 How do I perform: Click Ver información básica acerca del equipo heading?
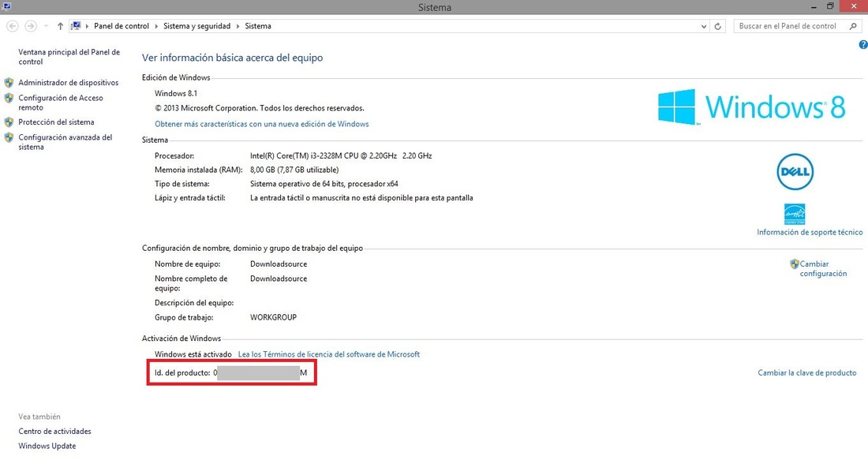point(233,58)
